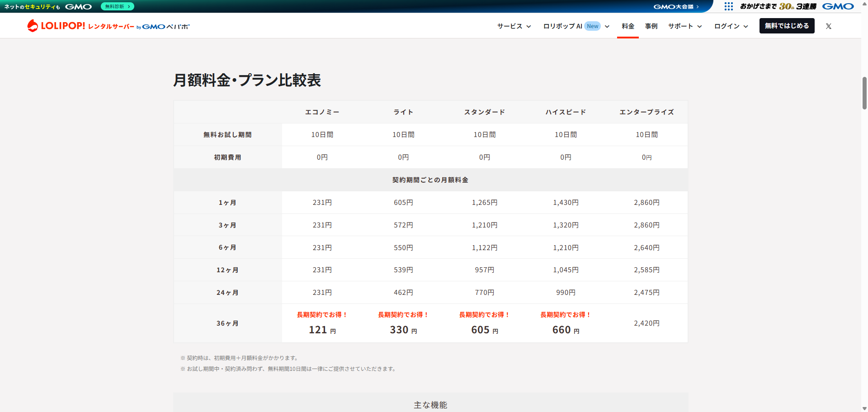
Task: Click the 121円 エコノミー 36ヶ月 price
Action: tap(322, 330)
